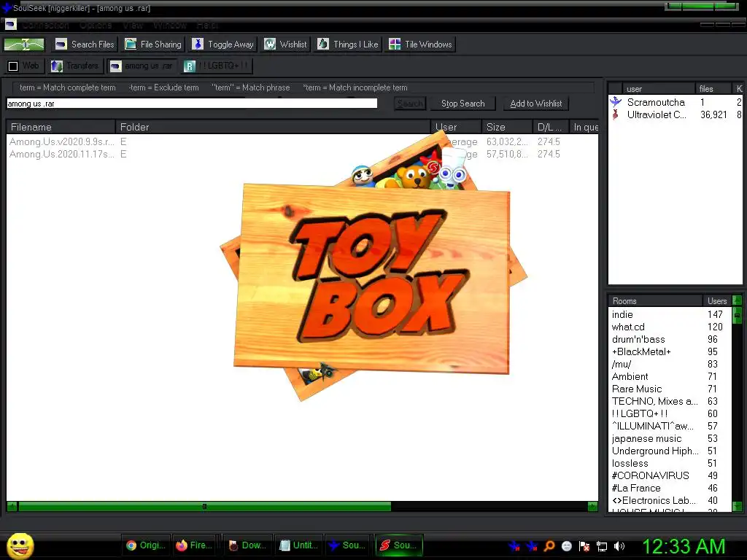Click the results horizontal scrollbar left arrow
This screenshot has width=747, height=560.
[12, 506]
